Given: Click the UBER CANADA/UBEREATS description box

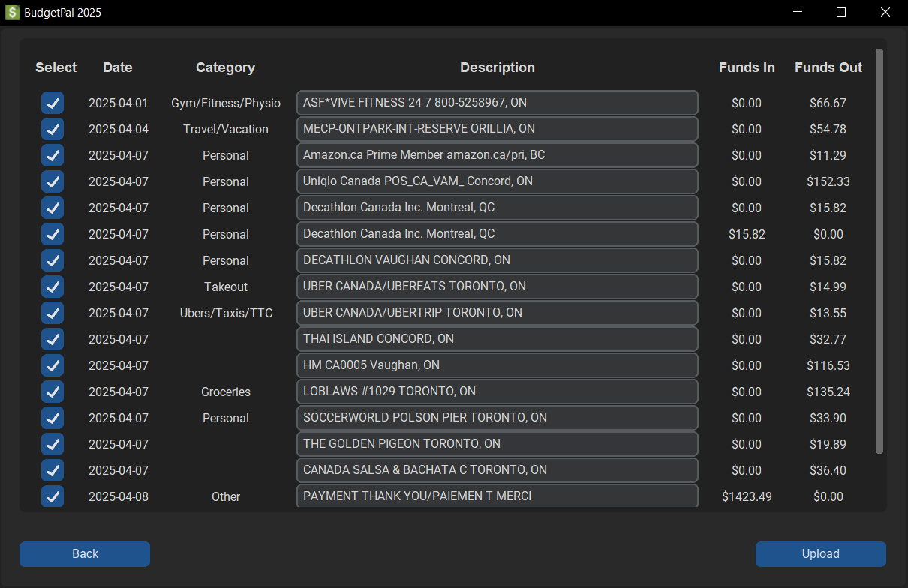Looking at the screenshot, I should click(x=497, y=286).
